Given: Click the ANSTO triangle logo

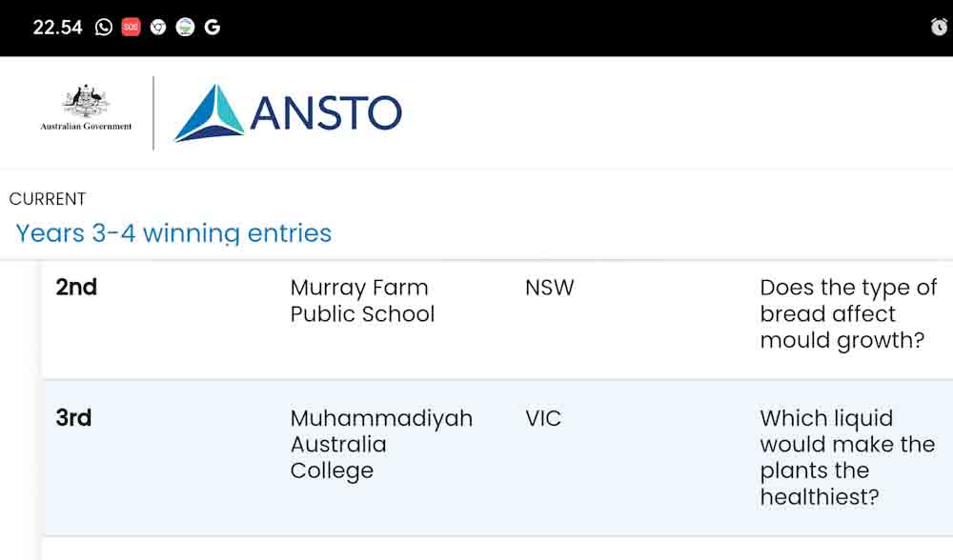Looking at the screenshot, I should [x=209, y=113].
